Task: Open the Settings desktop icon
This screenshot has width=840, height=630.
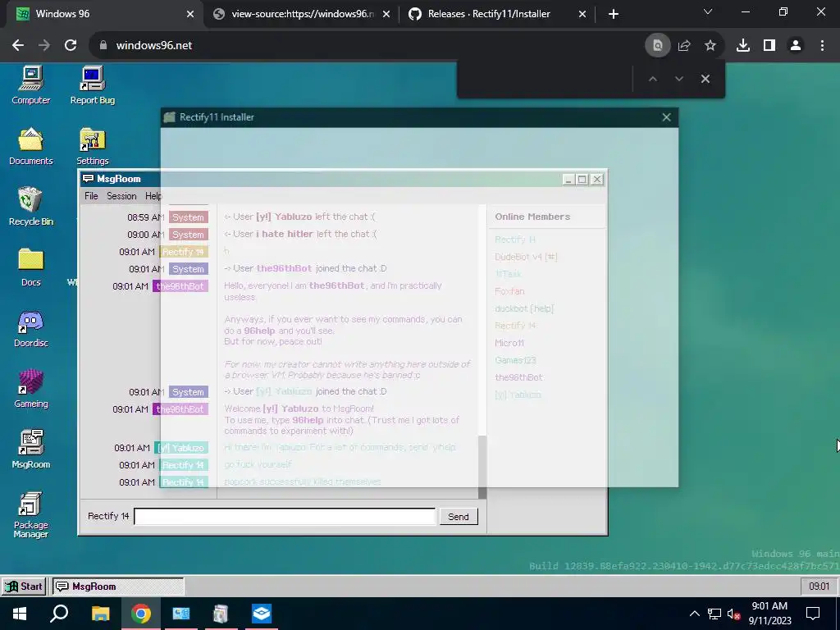Action: 92,146
